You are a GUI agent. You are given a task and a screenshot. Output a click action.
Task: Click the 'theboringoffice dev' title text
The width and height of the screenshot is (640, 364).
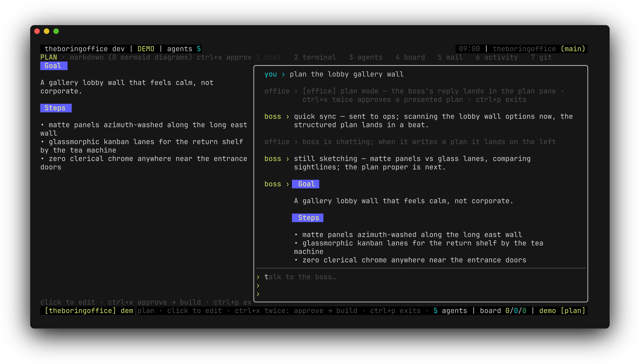tap(84, 49)
